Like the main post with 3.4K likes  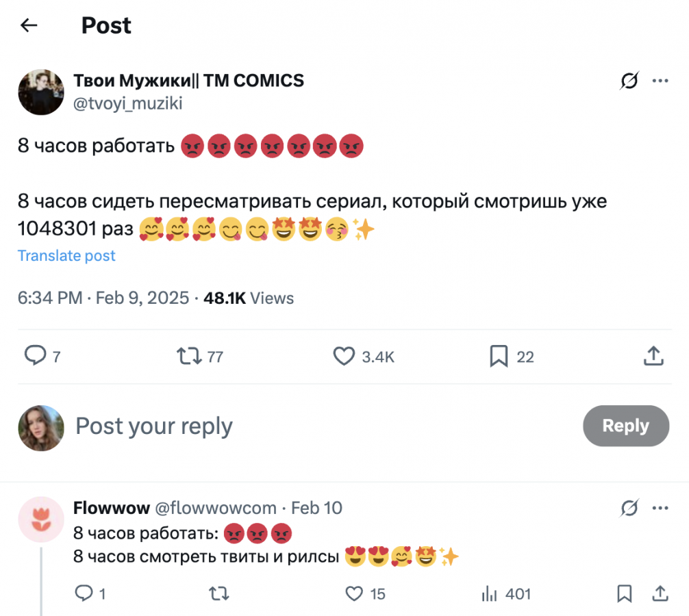[343, 356]
